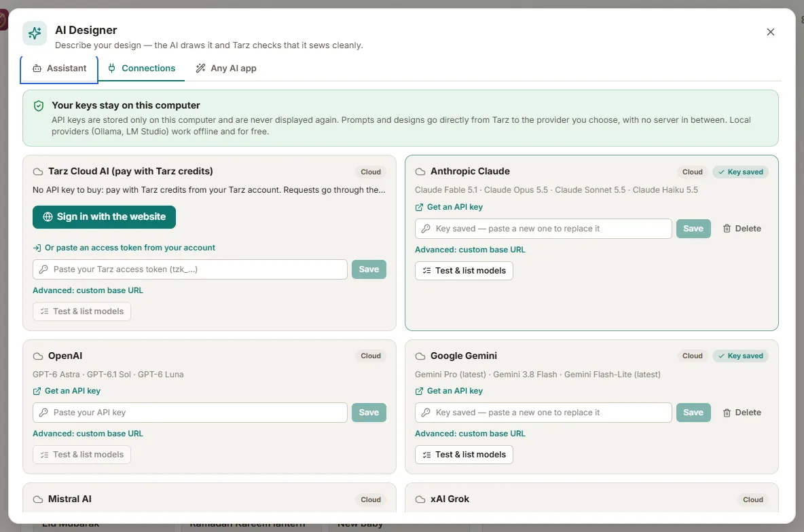Screen dimensions: 804x532
Task: Select the Any AI app tab
Action: pos(226,69)
